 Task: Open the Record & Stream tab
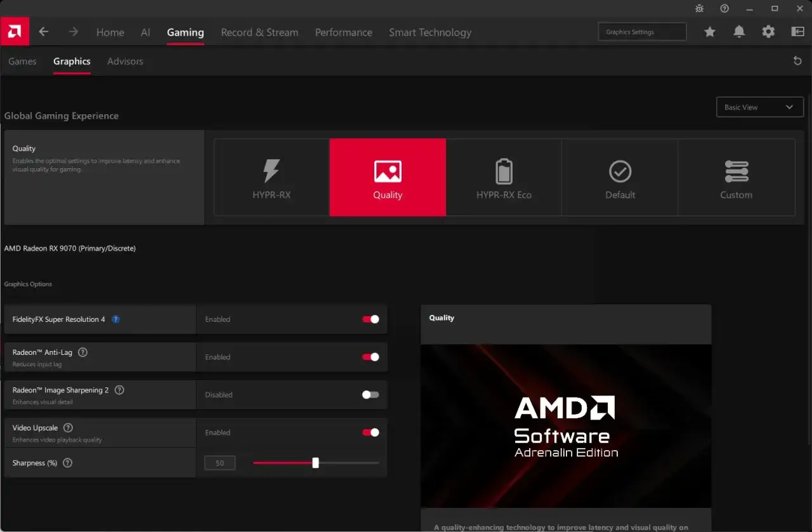coord(259,32)
